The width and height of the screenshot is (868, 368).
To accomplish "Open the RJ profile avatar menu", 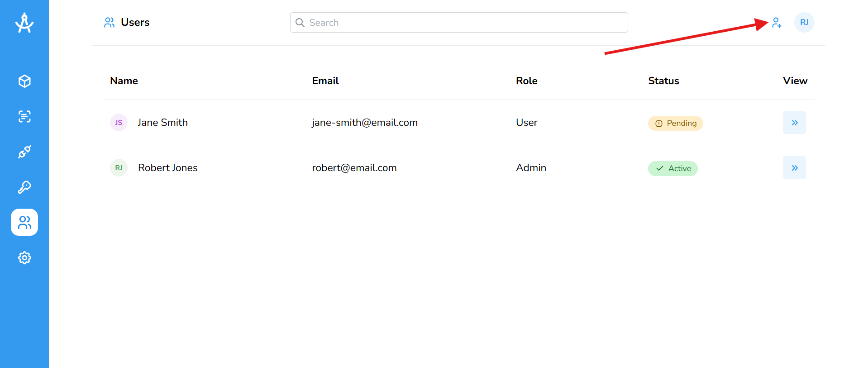I will (804, 23).
